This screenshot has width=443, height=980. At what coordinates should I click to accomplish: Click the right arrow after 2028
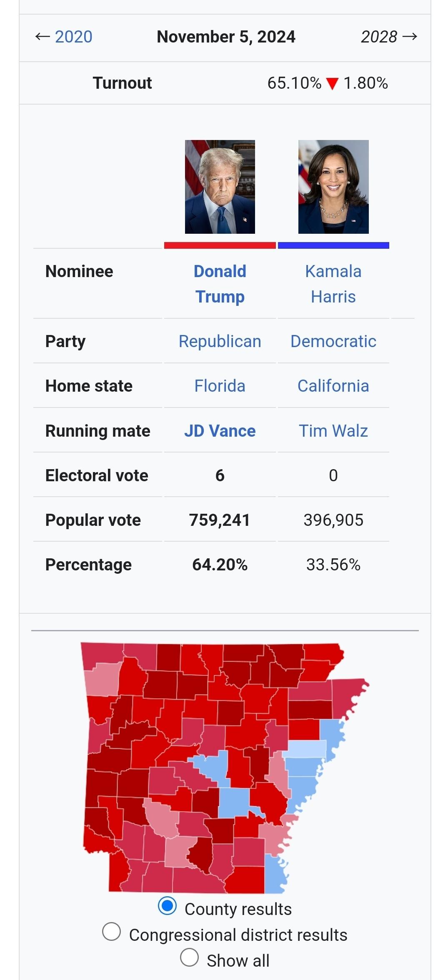coord(410,37)
